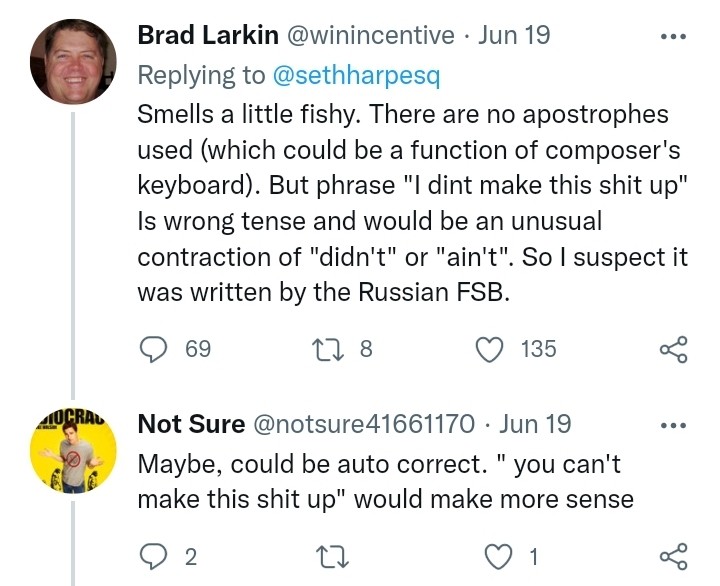720x586 pixels.
Task: Open more options for Brad Larkin's tweet
Action: [675, 37]
